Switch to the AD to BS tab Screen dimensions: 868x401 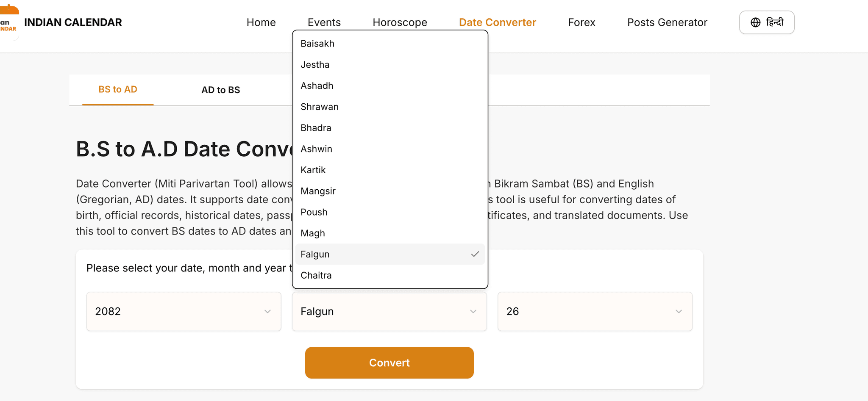pyautogui.click(x=221, y=90)
